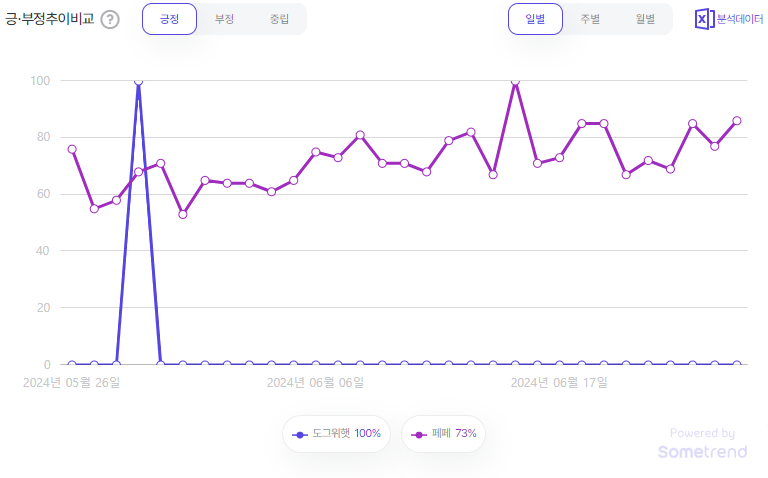The height and width of the screenshot is (478, 768).
Task: Click the 도그워햇 peak point at 100
Action: click(138, 81)
